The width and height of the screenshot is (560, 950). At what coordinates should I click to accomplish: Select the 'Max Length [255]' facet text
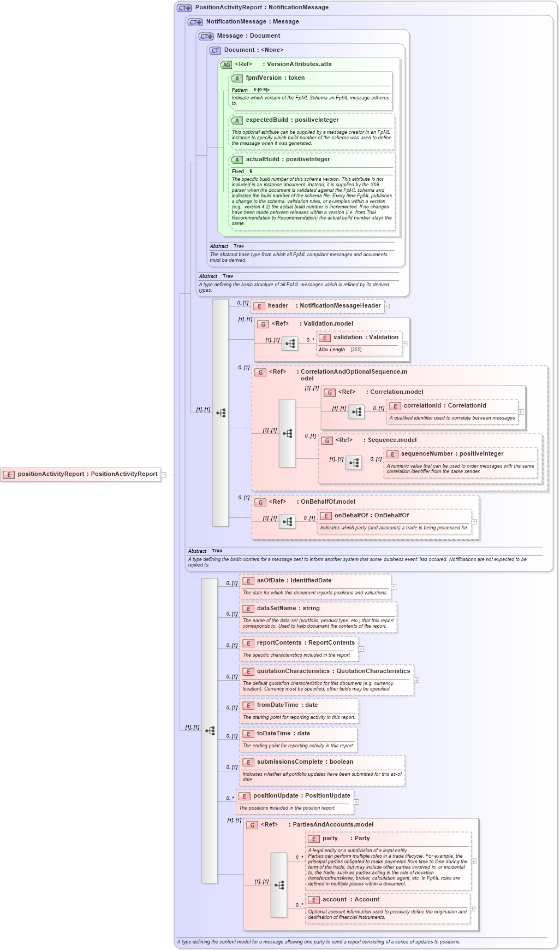340,350
